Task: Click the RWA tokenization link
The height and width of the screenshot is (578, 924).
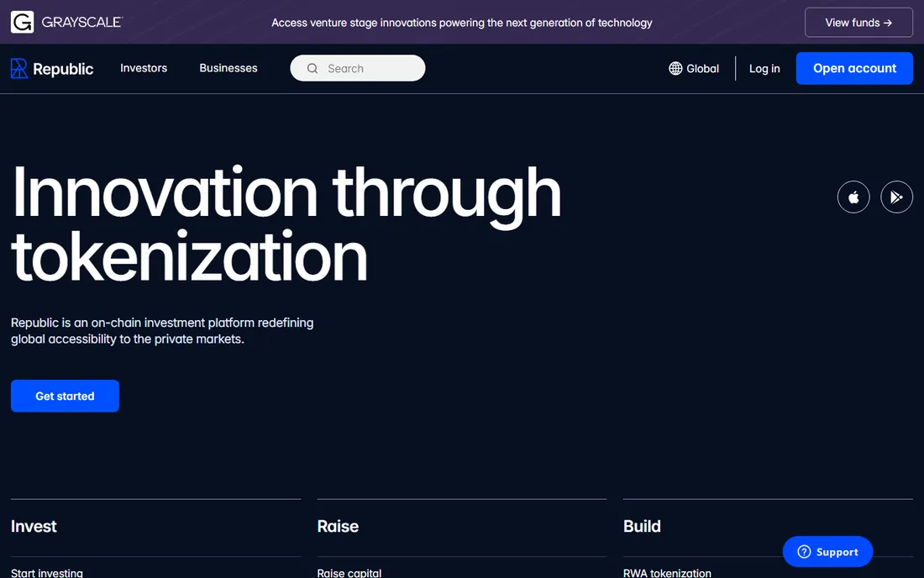Action: coord(667,573)
